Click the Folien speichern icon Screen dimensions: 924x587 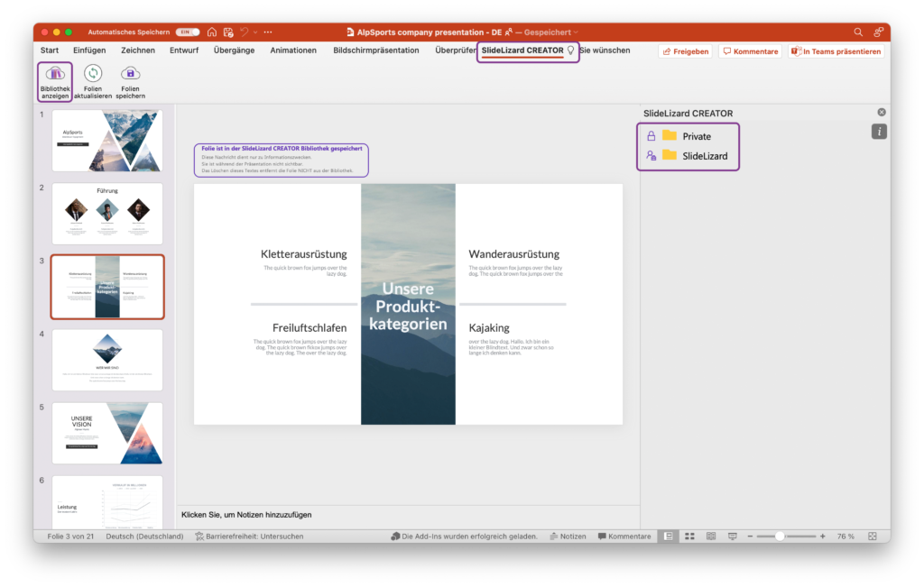point(130,73)
